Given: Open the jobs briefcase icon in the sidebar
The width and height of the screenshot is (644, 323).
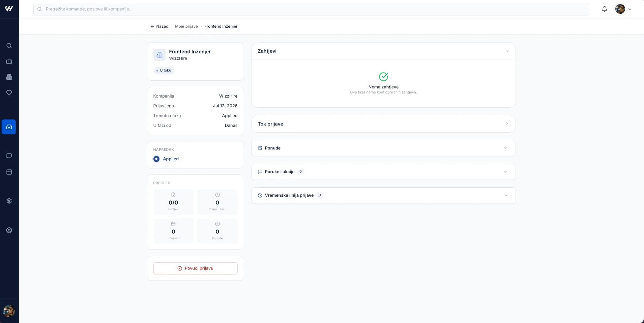Looking at the screenshot, I should click(x=9, y=61).
